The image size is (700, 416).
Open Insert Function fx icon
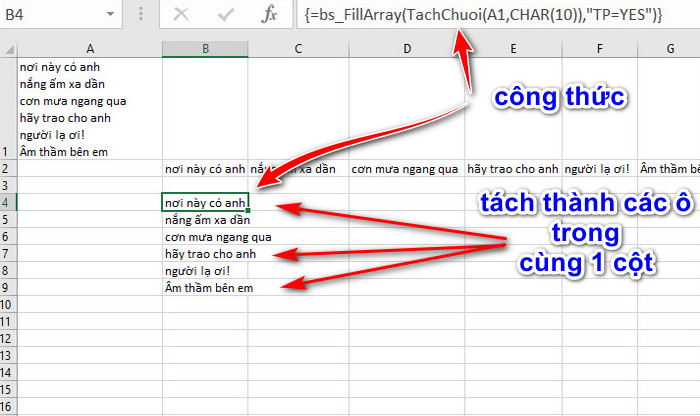(269, 14)
